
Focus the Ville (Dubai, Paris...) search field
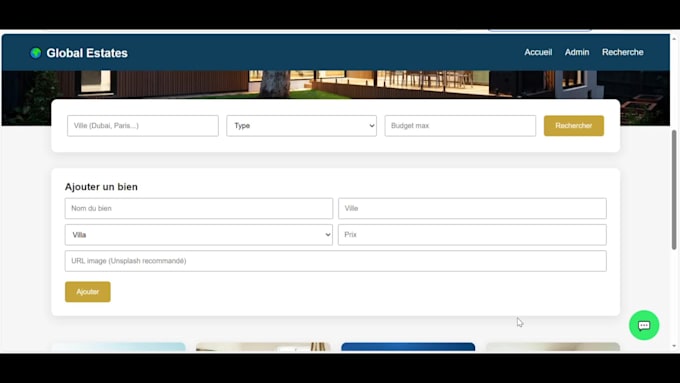143,126
